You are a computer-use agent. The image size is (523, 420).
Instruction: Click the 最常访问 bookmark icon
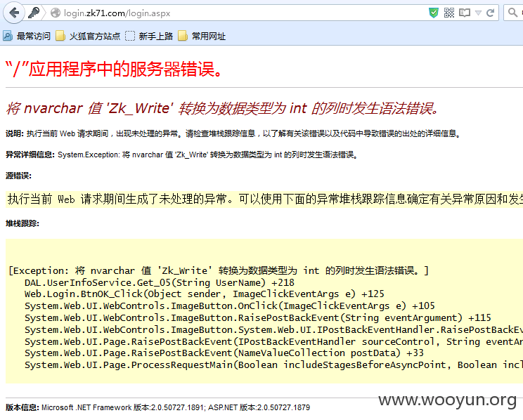[8, 36]
